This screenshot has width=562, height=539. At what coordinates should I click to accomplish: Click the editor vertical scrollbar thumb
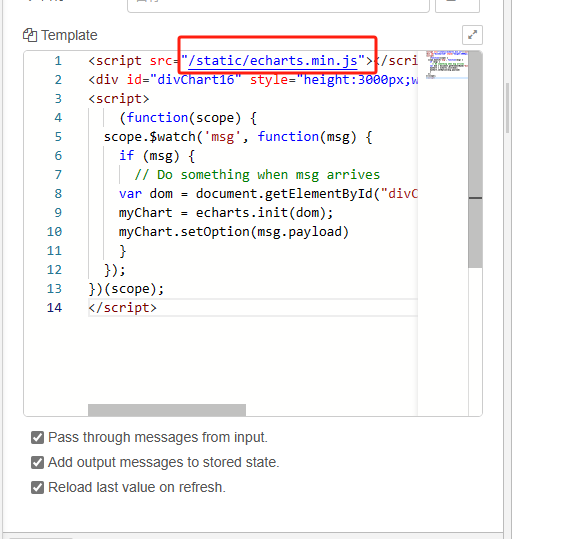tap(475, 159)
